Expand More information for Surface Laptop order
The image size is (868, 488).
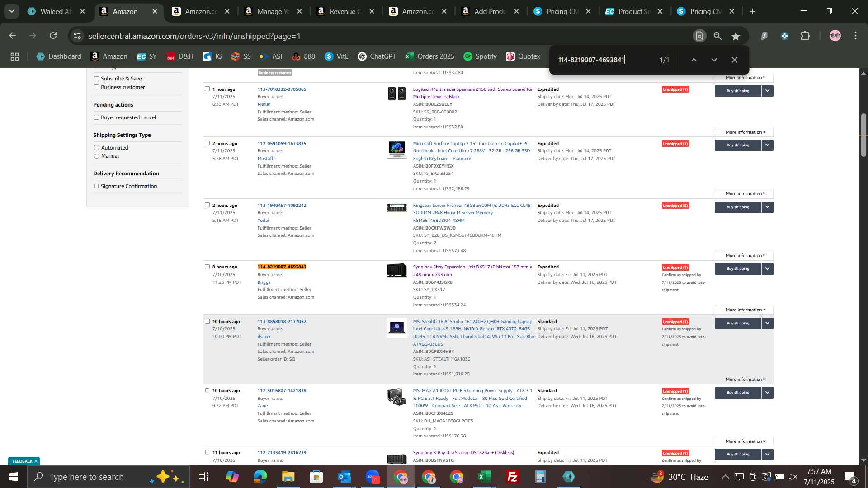[x=744, y=194]
